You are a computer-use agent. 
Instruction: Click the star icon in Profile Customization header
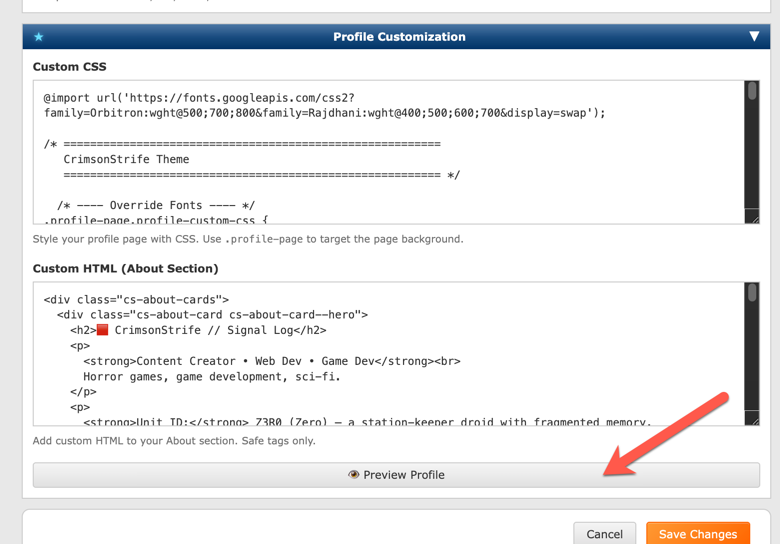point(39,37)
